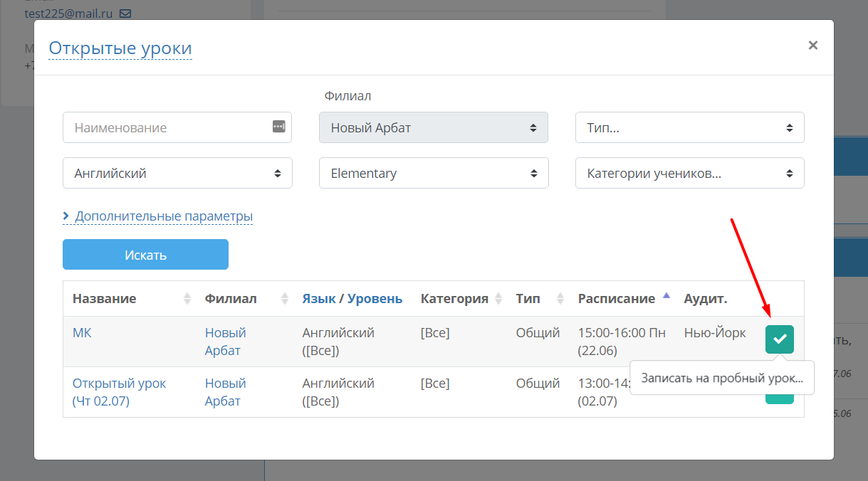Screen dimensions: 868x481
Task: Open Открытый урок (Чт 02.07) link
Action: click(x=119, y=392)
